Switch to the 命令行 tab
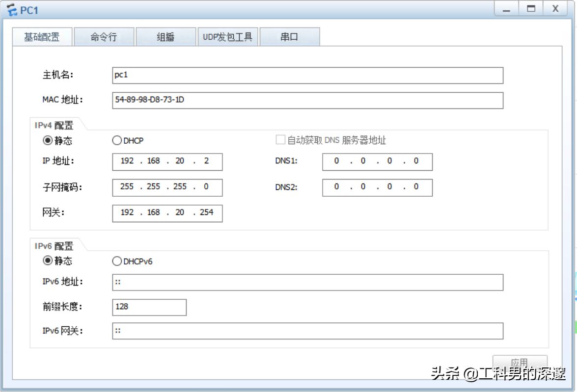Image resolution: width=577 pixels, height=392 pixels. [x=104, y=37]
